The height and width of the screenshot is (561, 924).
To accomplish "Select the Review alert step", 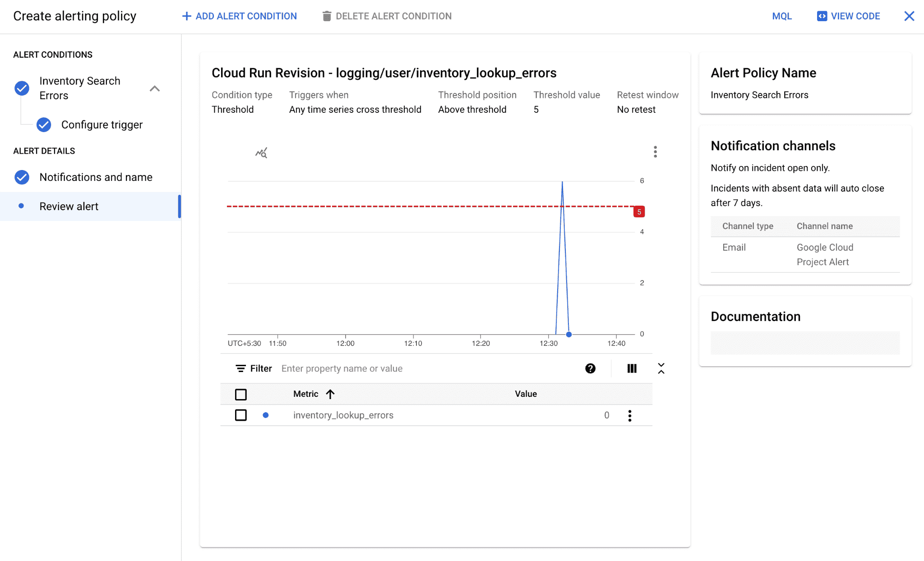I will tap(69, 206).
